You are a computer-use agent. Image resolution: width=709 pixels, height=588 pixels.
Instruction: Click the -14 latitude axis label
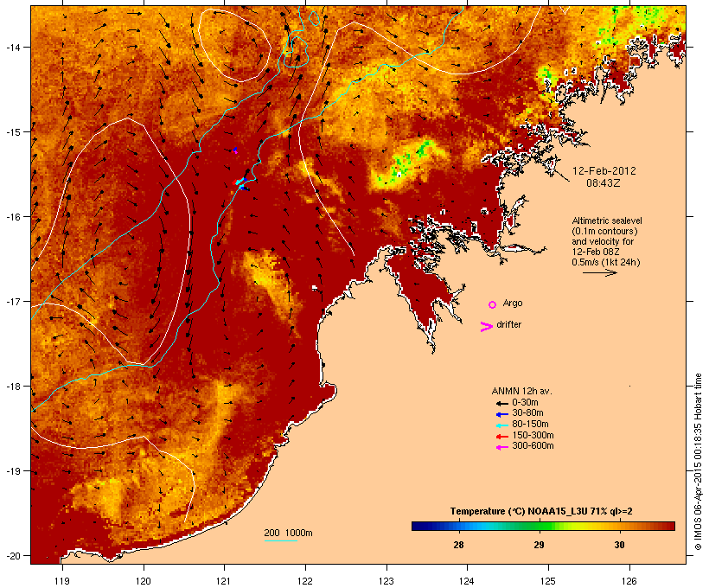(12, 47)
